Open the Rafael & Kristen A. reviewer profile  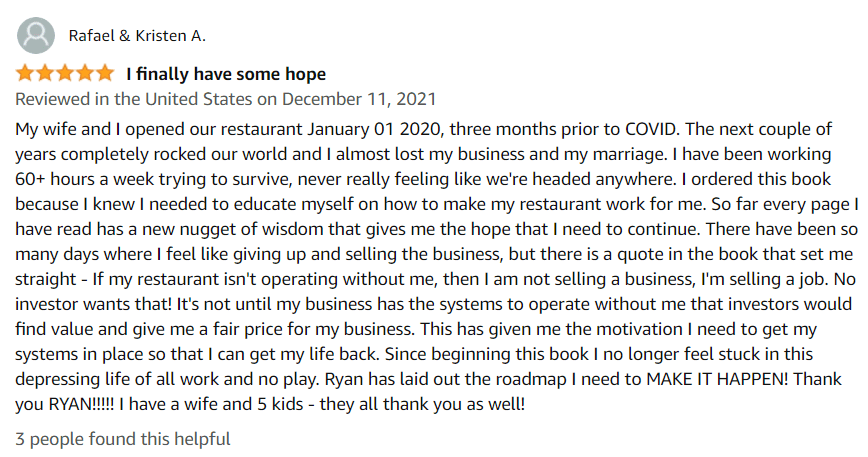coord(137,36)
